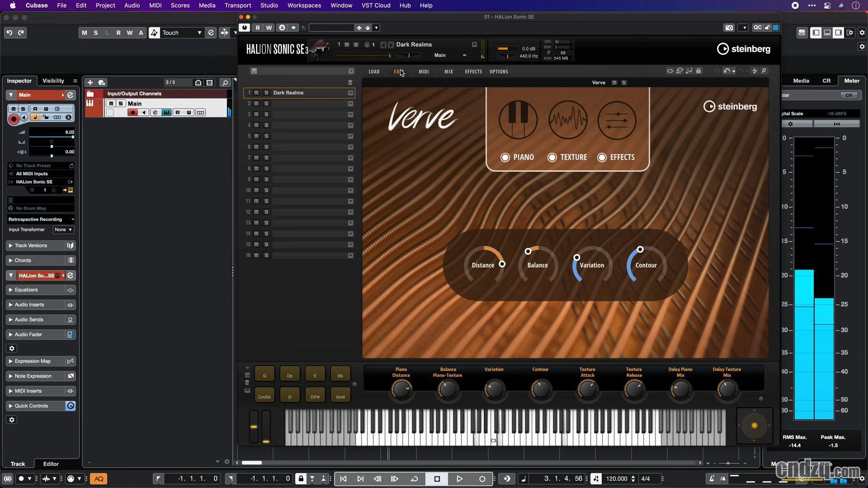This screenshot has width=868, height=488.
Task: Open the Media tab in right zone
Action: [x=801, y=81]
